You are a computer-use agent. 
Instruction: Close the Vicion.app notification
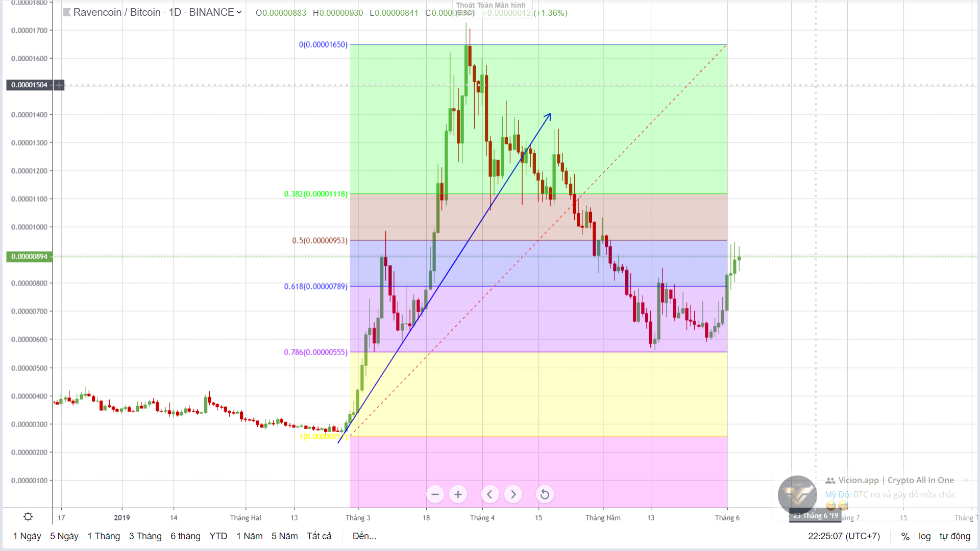point(966,480)
